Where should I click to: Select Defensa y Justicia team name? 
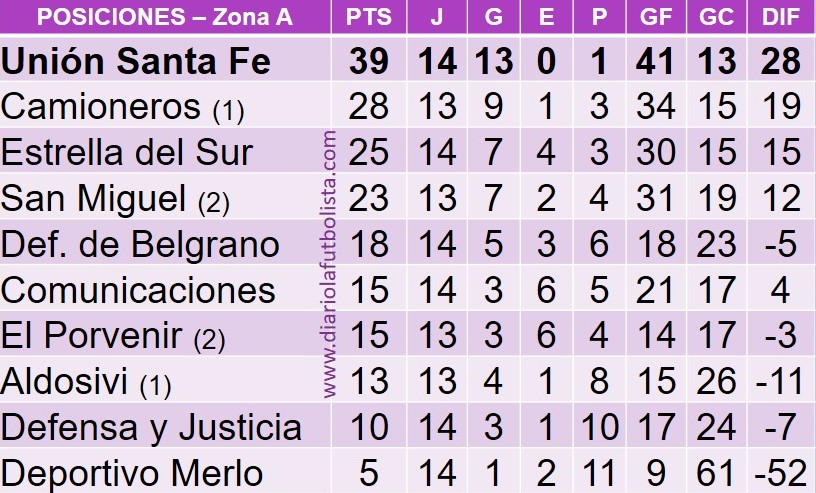(x=151, y=428)
